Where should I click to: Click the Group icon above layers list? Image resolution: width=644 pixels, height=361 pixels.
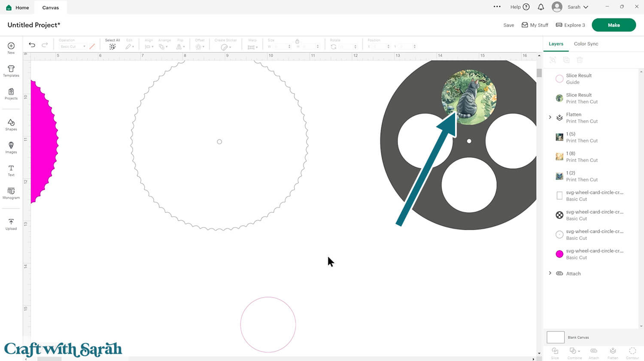click(x=553, y=60)
